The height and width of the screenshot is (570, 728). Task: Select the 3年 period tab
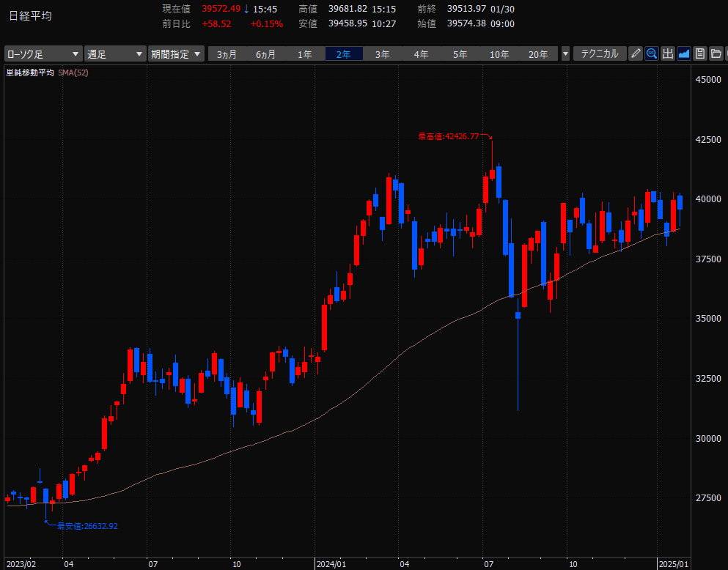click(x=383, y=54)
